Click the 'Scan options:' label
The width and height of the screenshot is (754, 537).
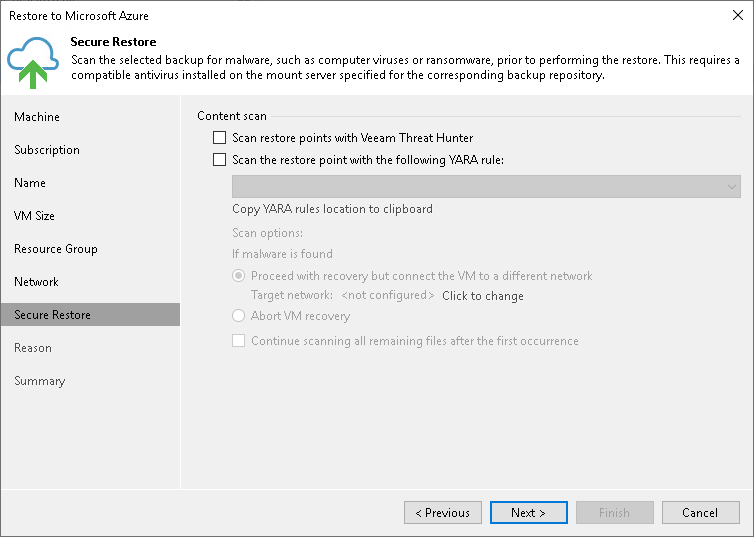(x=267, y=233)
